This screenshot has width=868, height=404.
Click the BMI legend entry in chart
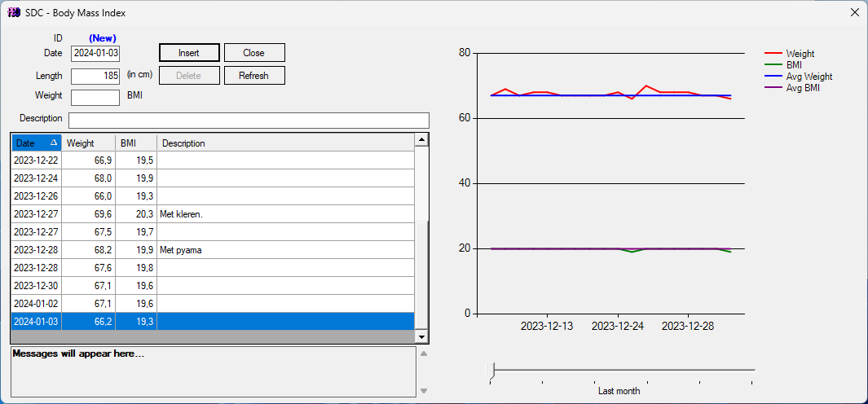[783, 65]
